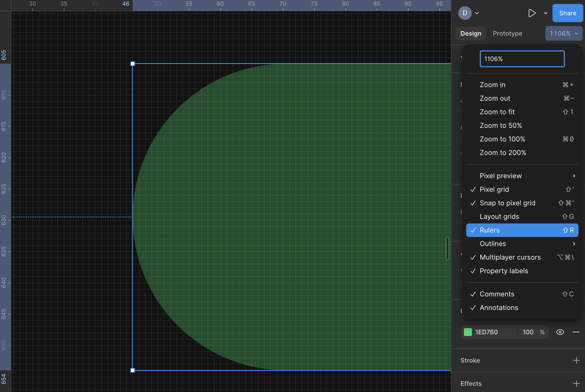Choose Zoom to fit
Image resolution: width=585 pixels, height=392 pixels.
497,112
